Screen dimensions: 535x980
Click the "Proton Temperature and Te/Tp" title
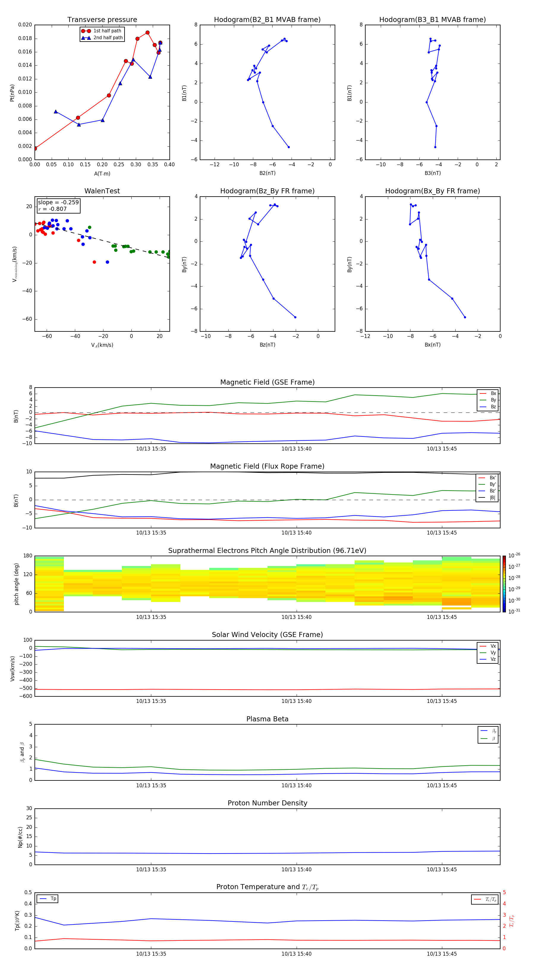[x=267, y=887]
